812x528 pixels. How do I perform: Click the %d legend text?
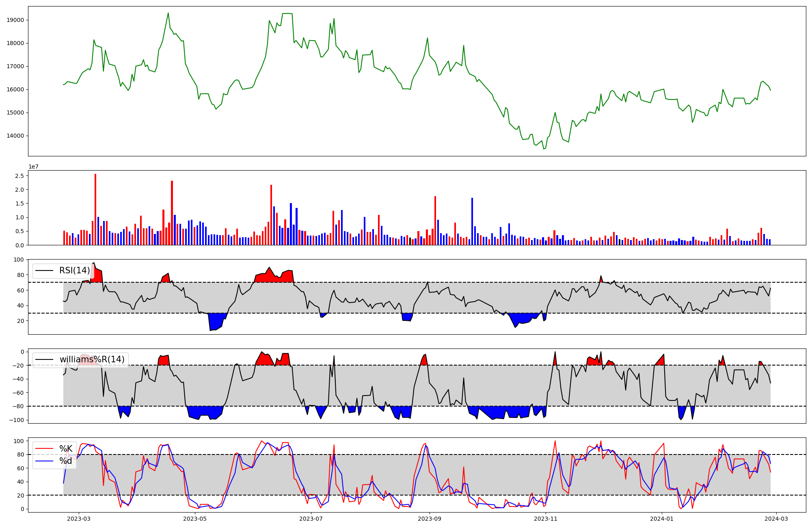coord(66,461)
